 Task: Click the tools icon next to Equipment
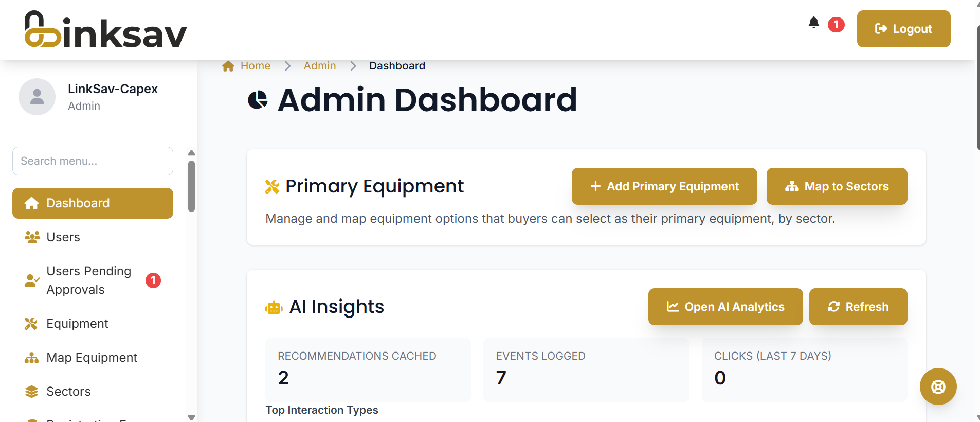coord(31,324)
